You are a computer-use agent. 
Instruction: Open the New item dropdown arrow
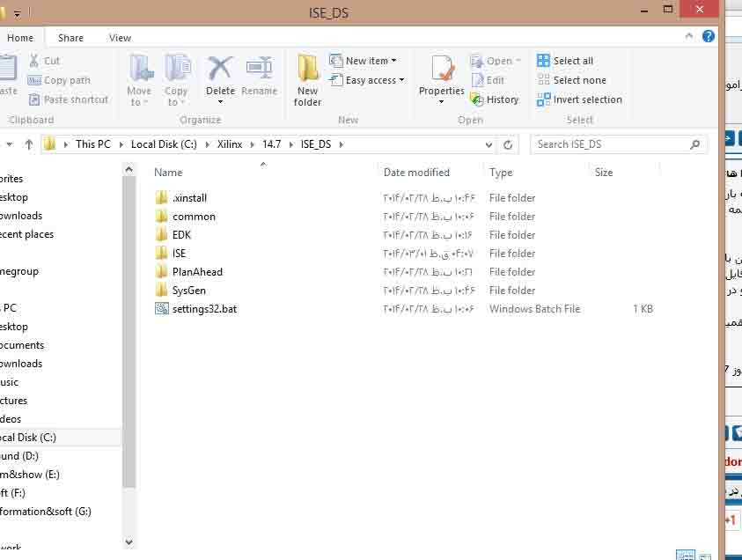tap(393, 61)
